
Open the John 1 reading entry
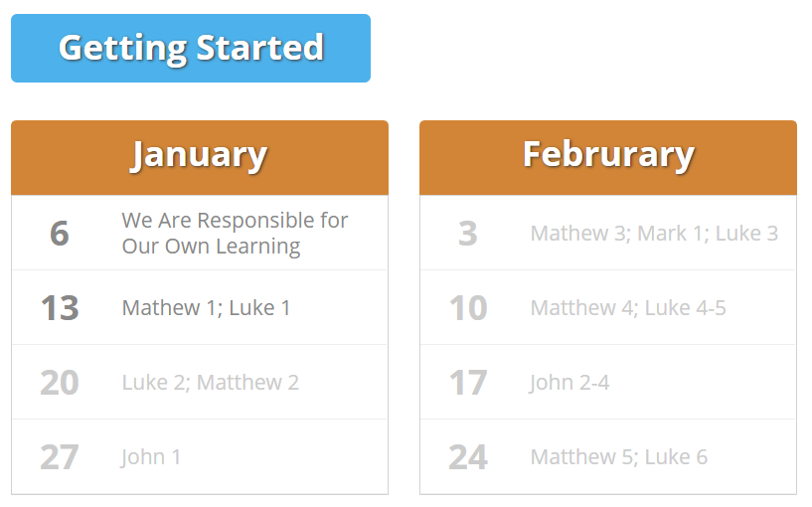[x=151, y=456]
